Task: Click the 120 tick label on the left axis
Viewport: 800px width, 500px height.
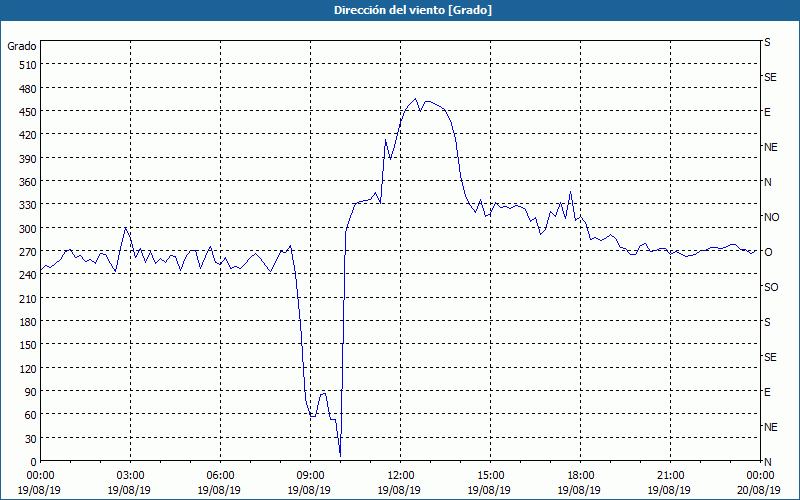Action: pos(28,368)
